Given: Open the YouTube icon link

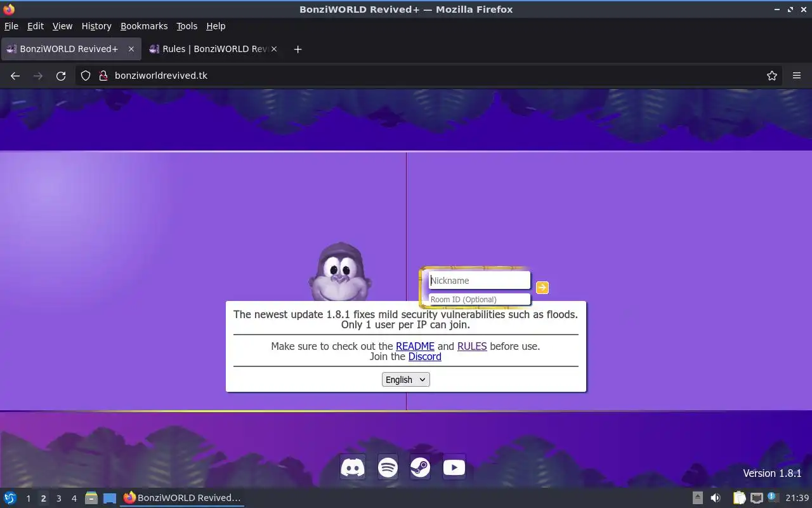Looking at the screenshot, I should point(454,468).
